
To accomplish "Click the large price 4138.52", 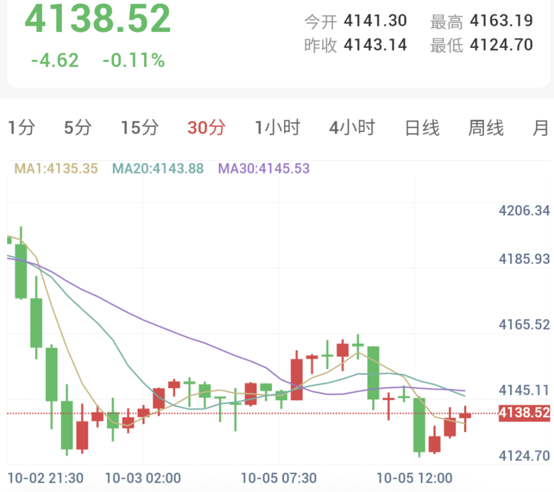I will (x=98, y=19).
